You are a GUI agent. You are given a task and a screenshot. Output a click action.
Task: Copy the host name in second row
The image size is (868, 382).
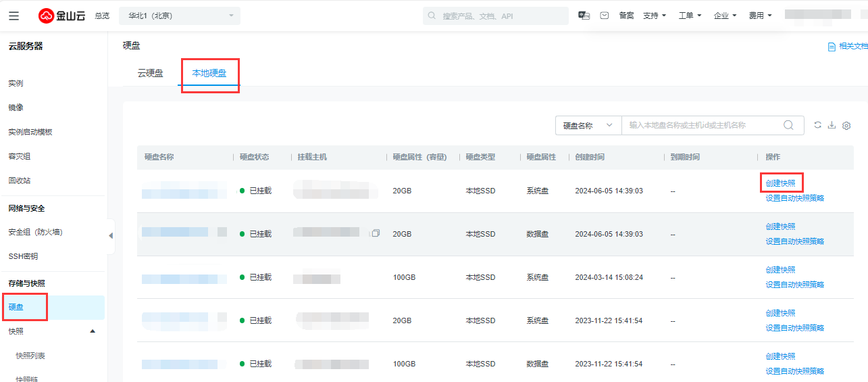click(x=376, y=233)
